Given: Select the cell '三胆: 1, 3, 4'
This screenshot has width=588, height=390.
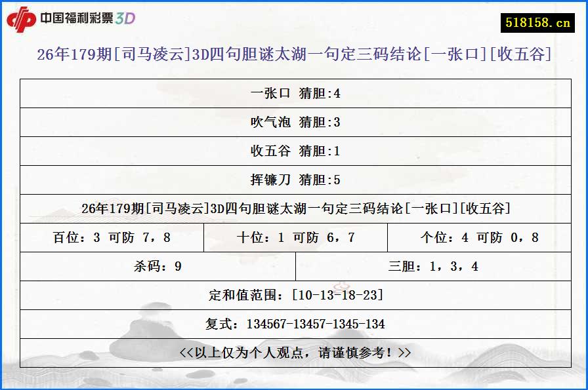Looking at the screenshot, I should 434,266.
